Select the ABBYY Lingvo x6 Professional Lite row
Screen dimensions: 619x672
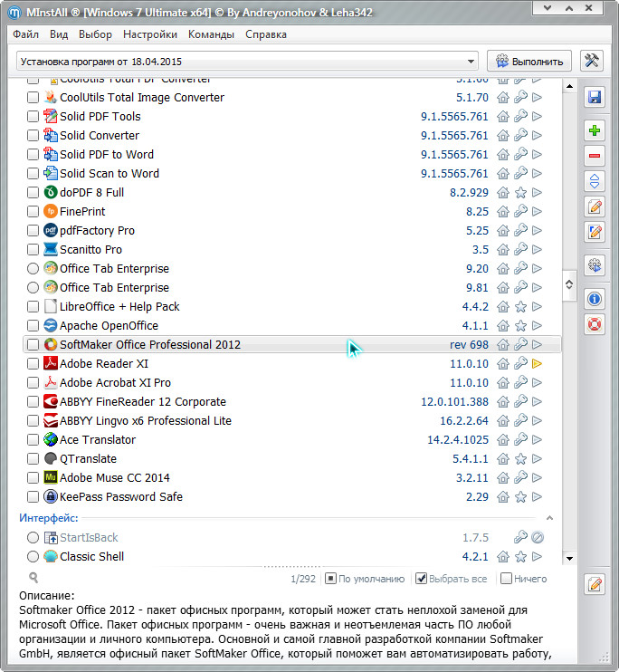pos(291,421)
